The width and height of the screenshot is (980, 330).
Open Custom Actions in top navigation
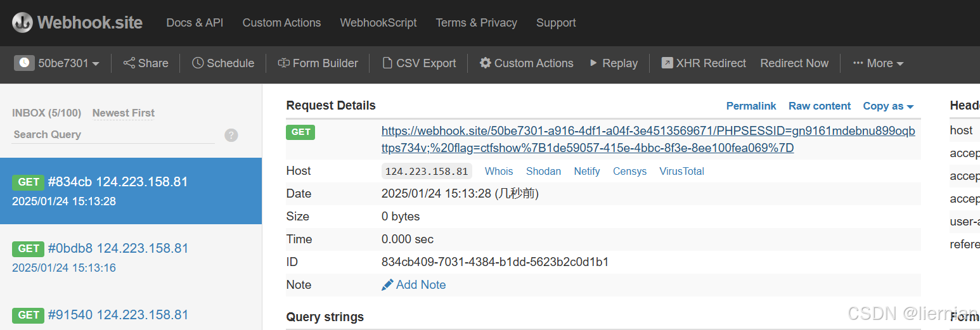point(281,23)
